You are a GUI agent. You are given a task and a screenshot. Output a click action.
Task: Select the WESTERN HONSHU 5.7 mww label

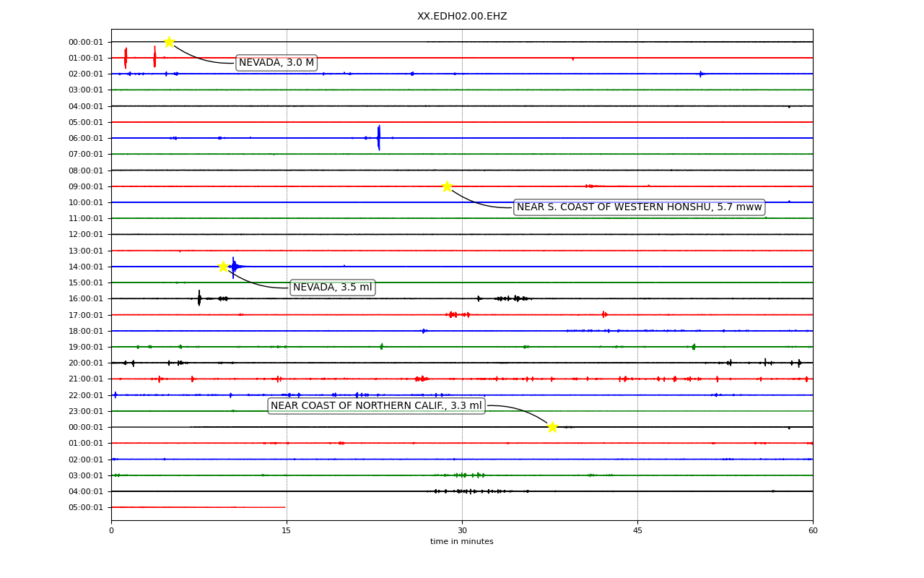pos(639,207)
